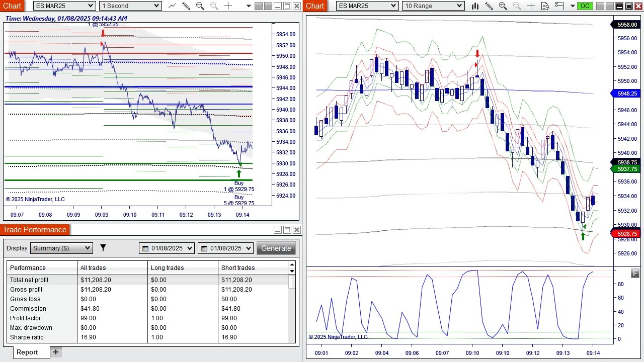The image size is (644, 362).
Task: Select the Max. drawdown row label
Action: pyautogui.click(x=31, y=327)
